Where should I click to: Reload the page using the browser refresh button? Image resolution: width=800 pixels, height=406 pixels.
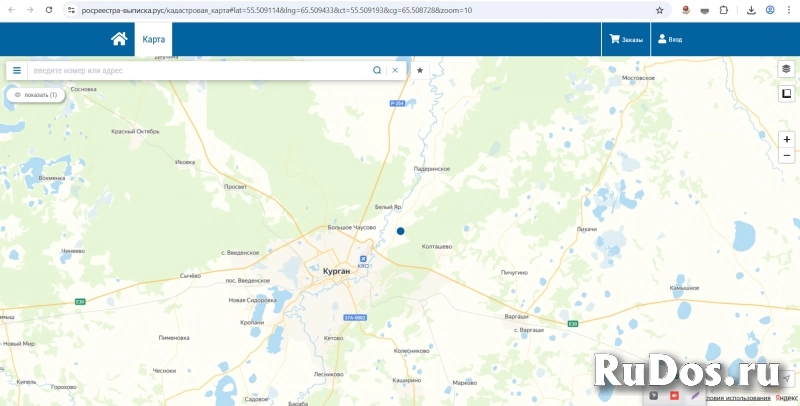pyautogui.click(x=49, y=10)
